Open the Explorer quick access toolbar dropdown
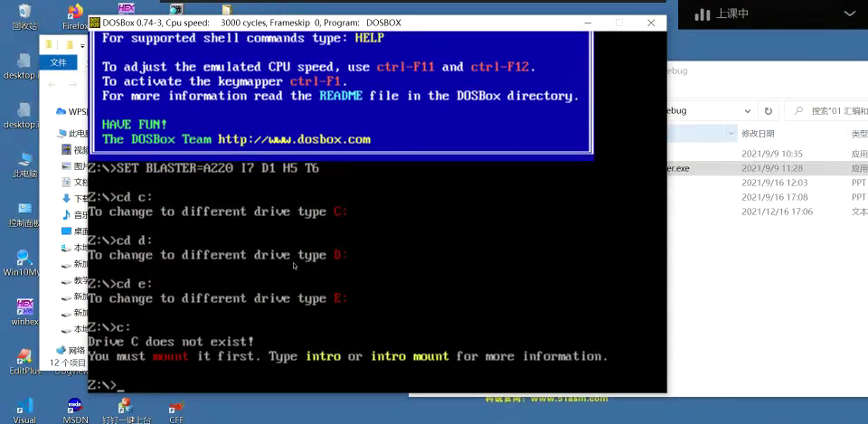Image resolution: width=868 pixels, height=424 pixels. pos(82,45)
